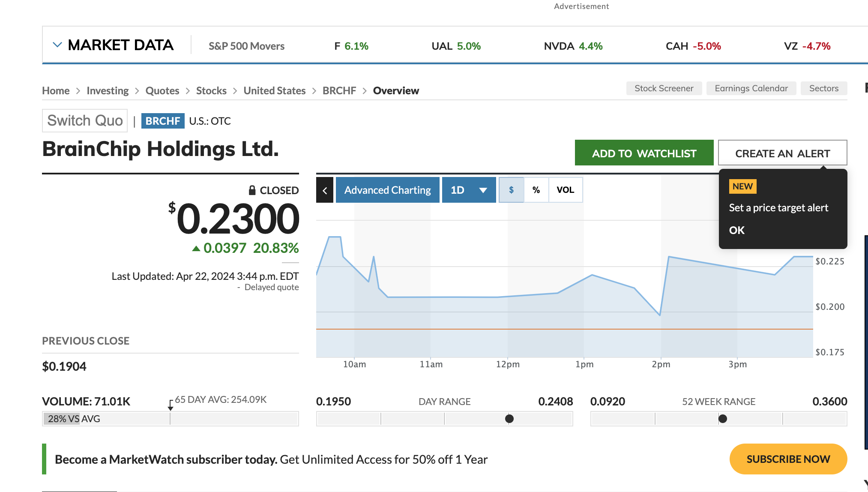The width and height of the screenshot is (868, 492).
Task: Click the Set a price target alert text
Action: (778, 208)
